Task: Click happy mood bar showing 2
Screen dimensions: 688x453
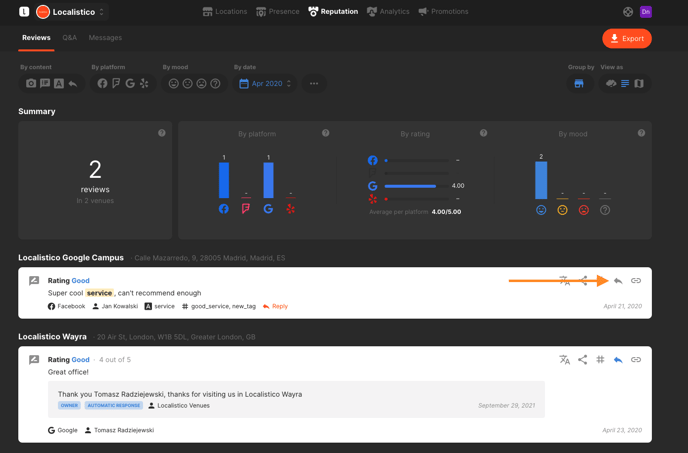Action: coord(541,180)
